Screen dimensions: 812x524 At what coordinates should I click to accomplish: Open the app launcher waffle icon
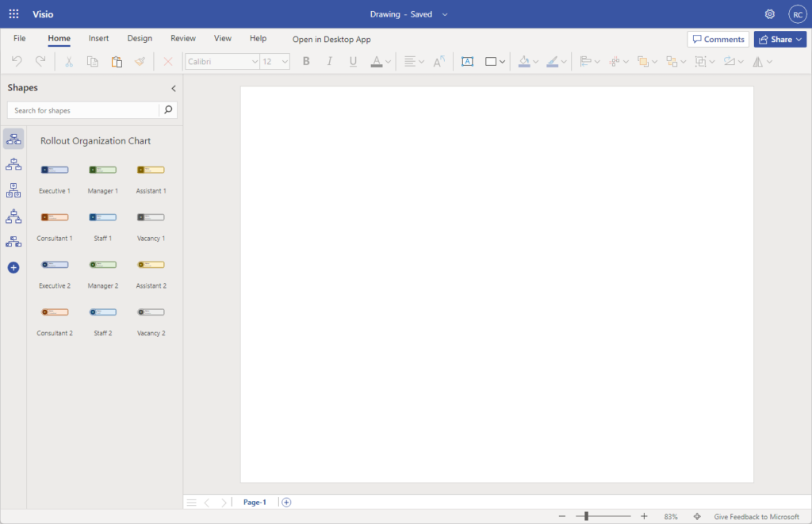[x=14, y=14]
